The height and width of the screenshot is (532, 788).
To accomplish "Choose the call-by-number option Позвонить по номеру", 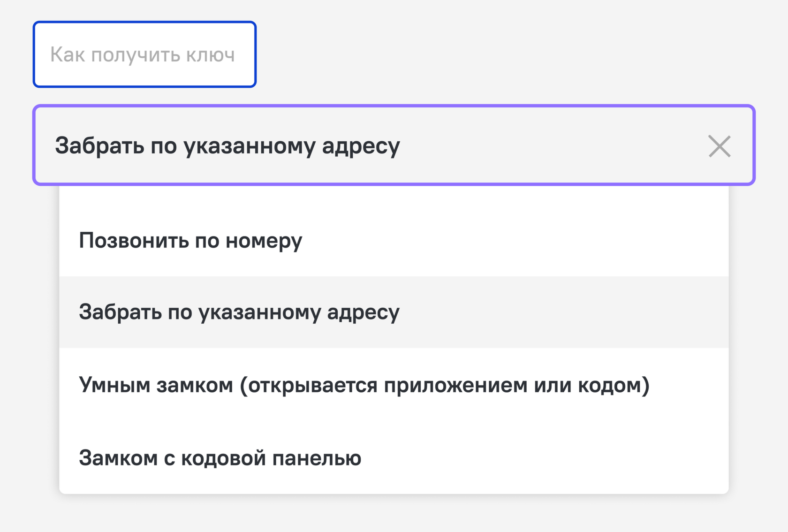I will [394, 240].
